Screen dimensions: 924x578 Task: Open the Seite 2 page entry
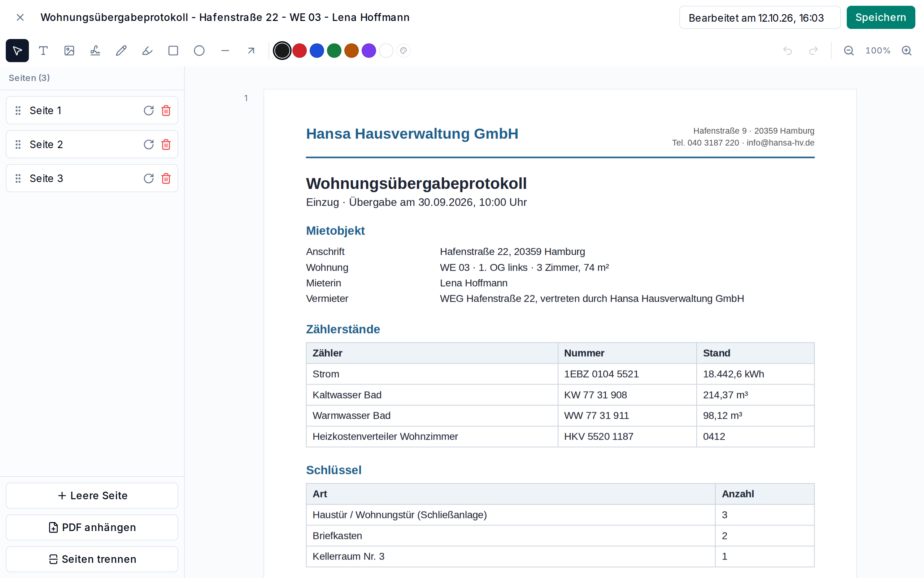92,144
